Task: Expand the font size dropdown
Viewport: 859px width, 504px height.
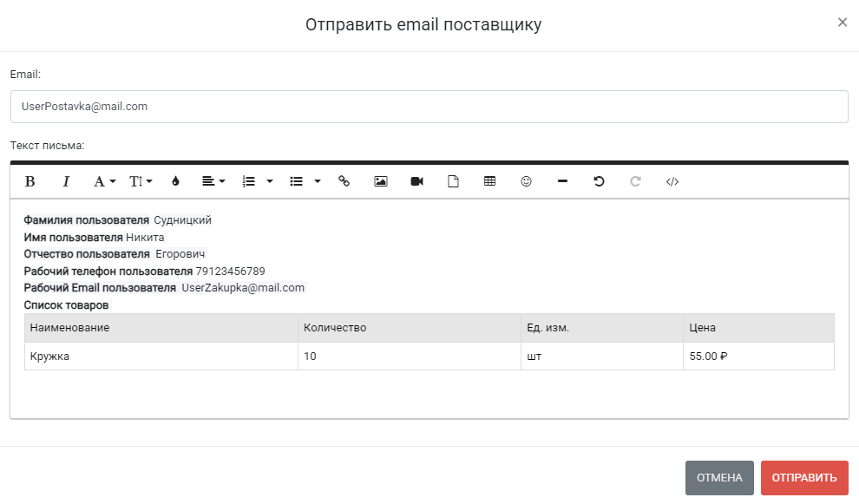Action: (x=141, y=181)
